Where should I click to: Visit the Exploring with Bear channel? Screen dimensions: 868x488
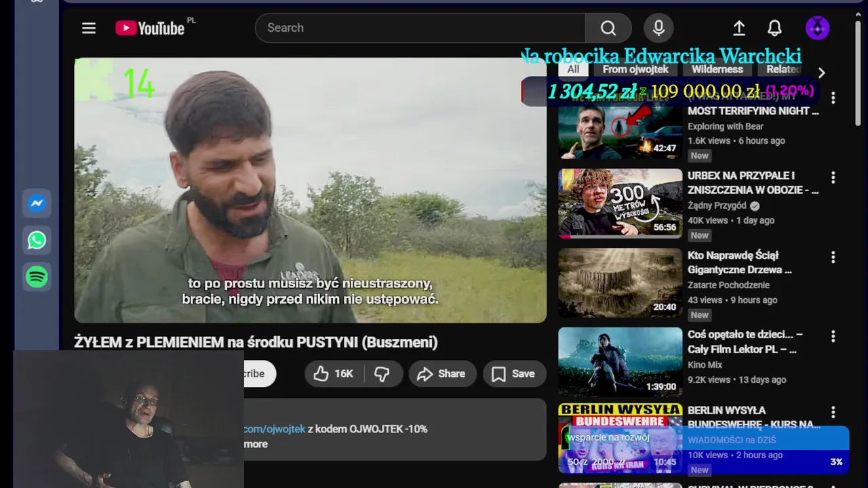(726, 126)
